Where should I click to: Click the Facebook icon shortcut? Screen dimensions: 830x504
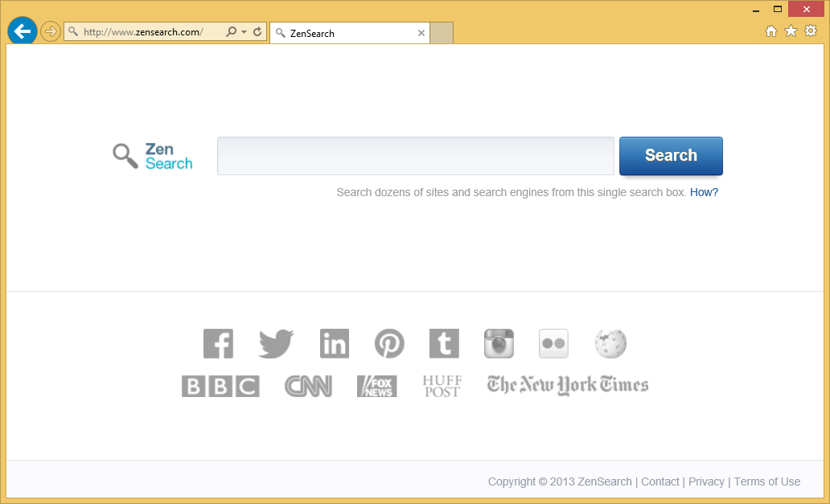coord(218,344)
